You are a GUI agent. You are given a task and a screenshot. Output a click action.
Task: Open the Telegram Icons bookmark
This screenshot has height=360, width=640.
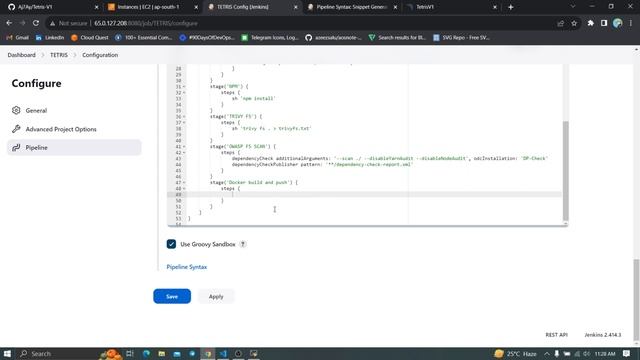click(x=270, y=38)
